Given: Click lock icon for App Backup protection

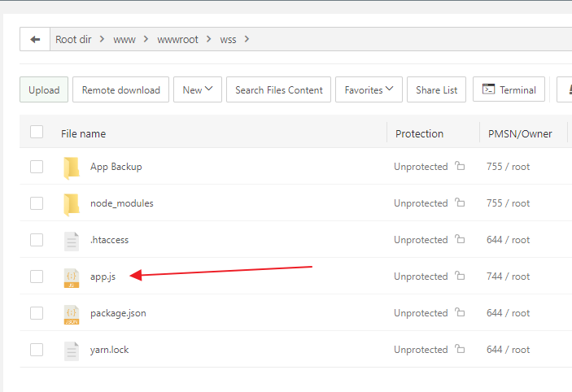Looking at the screenshot, I should pos(460,167).
